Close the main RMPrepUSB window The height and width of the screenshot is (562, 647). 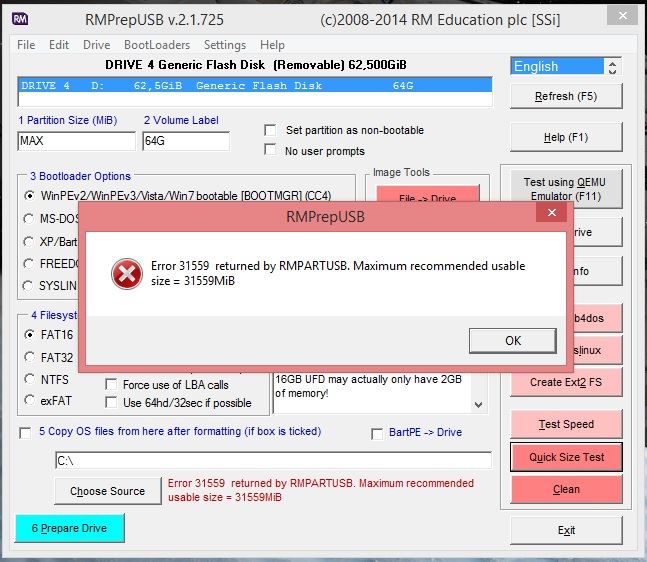pos(623,16)
